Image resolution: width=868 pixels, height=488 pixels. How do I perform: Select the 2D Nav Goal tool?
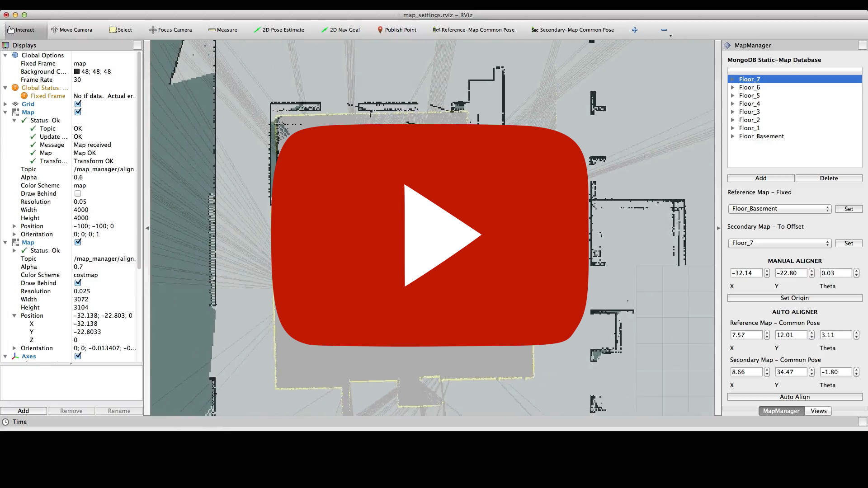tap(340, 30)
